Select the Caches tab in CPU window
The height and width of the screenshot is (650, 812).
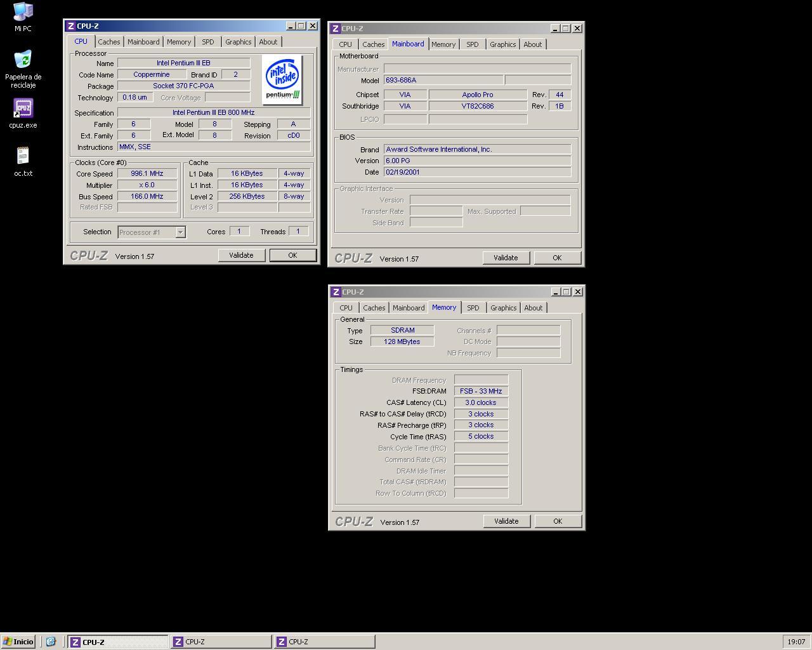pyautogui.click(x=108, y=42)
